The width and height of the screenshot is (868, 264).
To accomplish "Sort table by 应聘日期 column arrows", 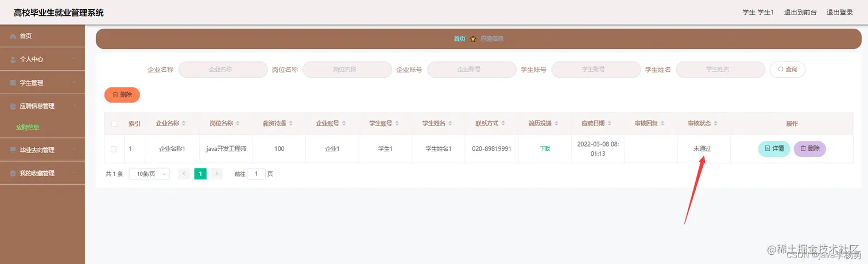I will [x=610, y=124].
